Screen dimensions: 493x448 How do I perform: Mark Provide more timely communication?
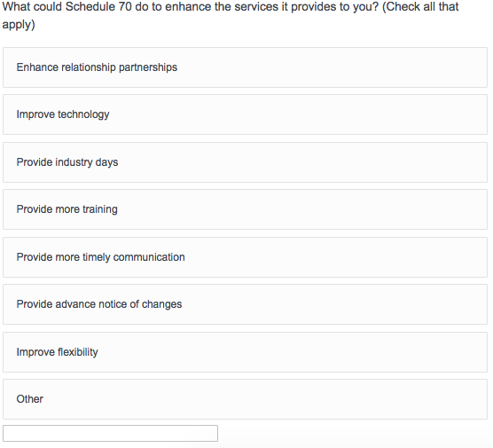pos(245,257)
